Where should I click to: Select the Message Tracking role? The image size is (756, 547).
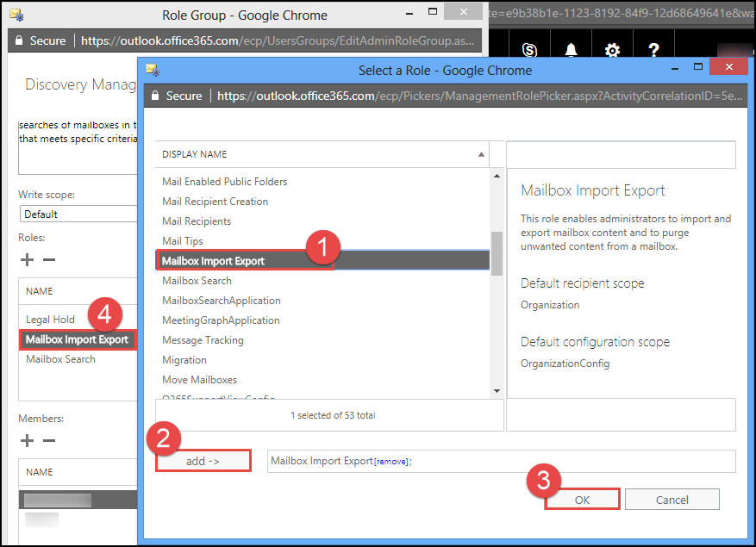(x=322, y=339)
